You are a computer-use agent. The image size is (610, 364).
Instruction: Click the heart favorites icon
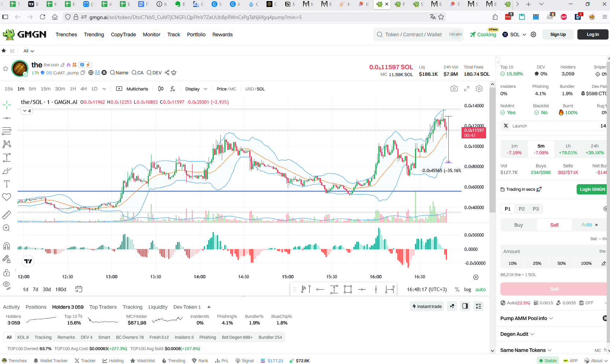7,197
